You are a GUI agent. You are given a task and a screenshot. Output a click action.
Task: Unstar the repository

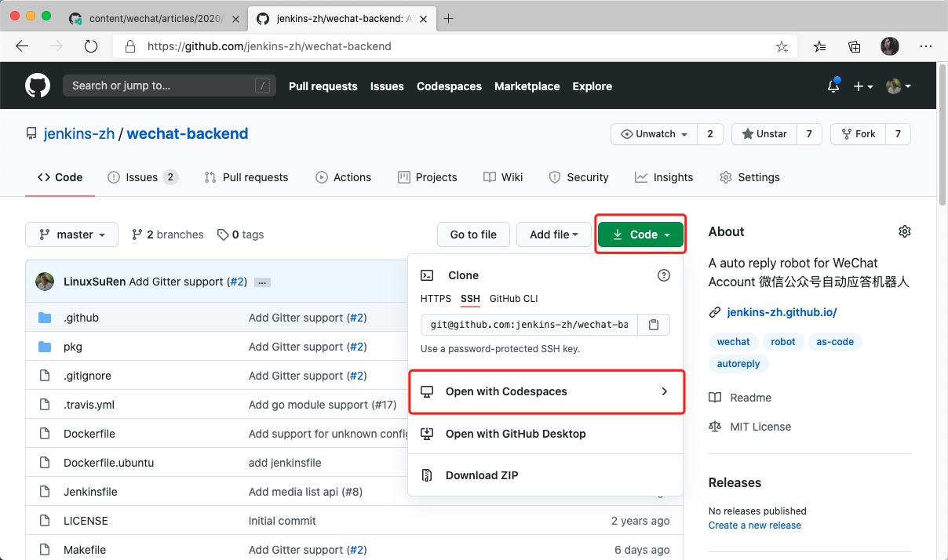(764, 134)
